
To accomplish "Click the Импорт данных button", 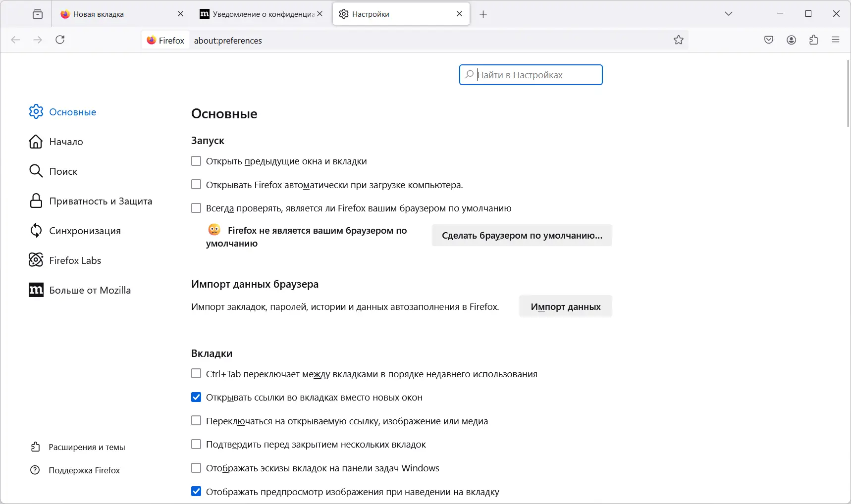I will [565, 306].
